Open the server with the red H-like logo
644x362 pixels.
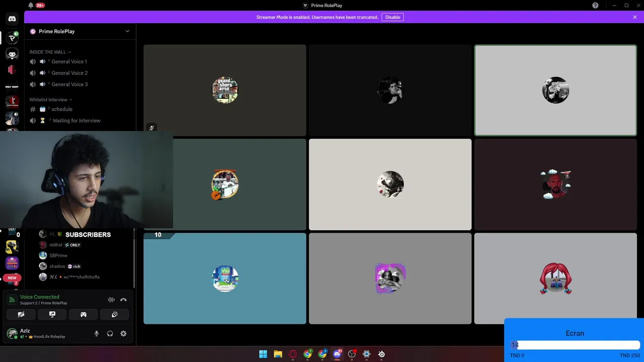[12, 70]
